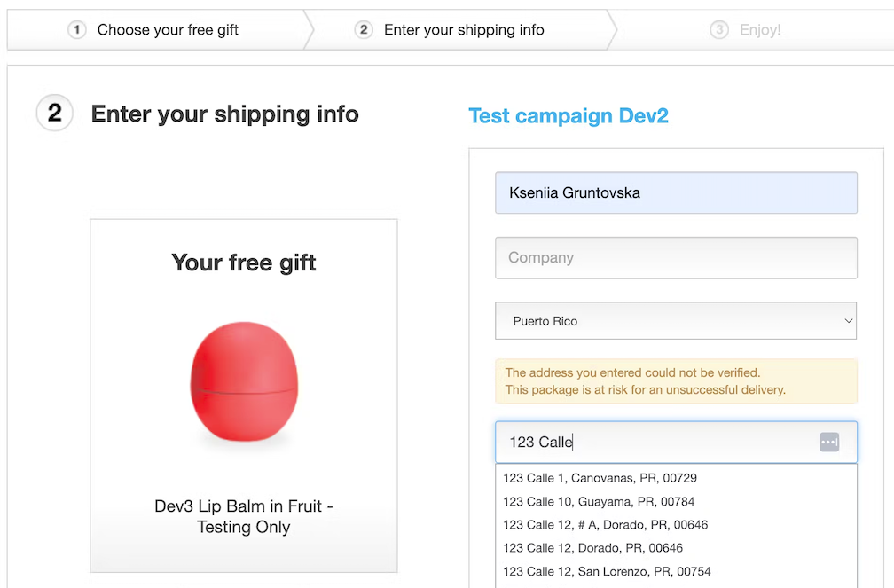Click the step 1 circle number icon
The image size is (894, 588).
[x=77, y=30]
